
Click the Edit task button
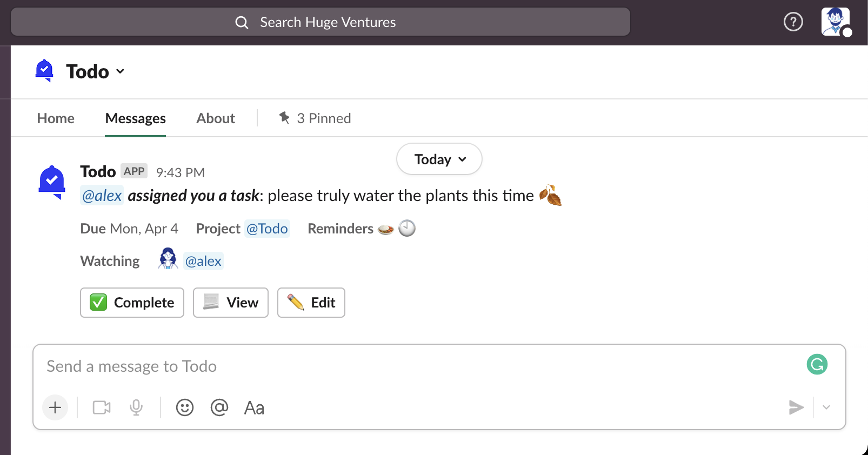tap(311, 303)
